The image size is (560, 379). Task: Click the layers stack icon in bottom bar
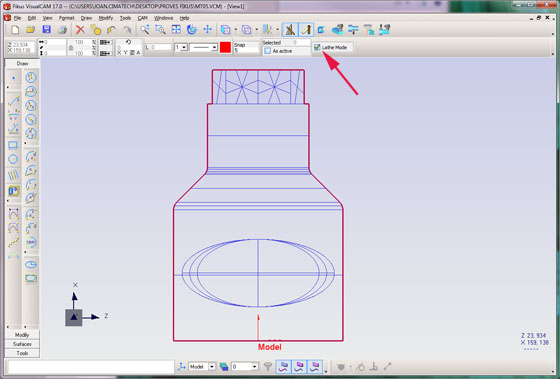pyautogui.click(x=224, y=366)
